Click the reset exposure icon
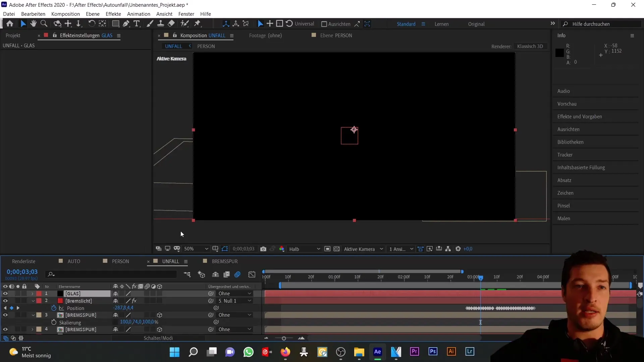The image size is (644, 362). 458,249
